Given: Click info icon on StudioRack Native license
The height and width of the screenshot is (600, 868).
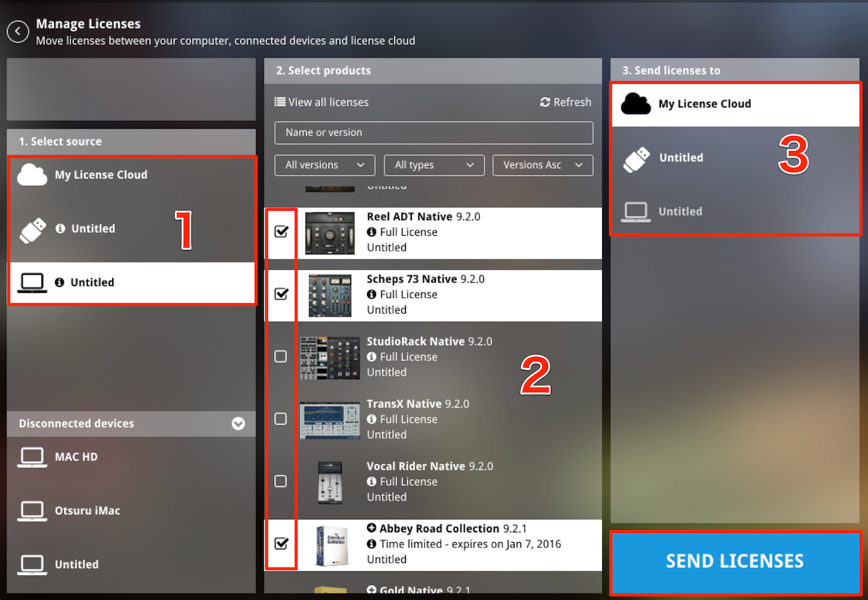Looking at the screenshot, I should click(372, 357).
